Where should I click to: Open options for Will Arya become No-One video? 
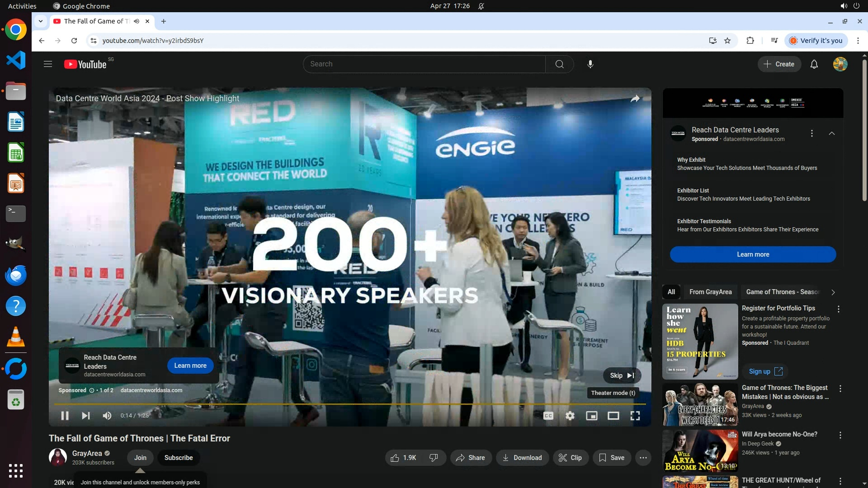tap(840, 435)
